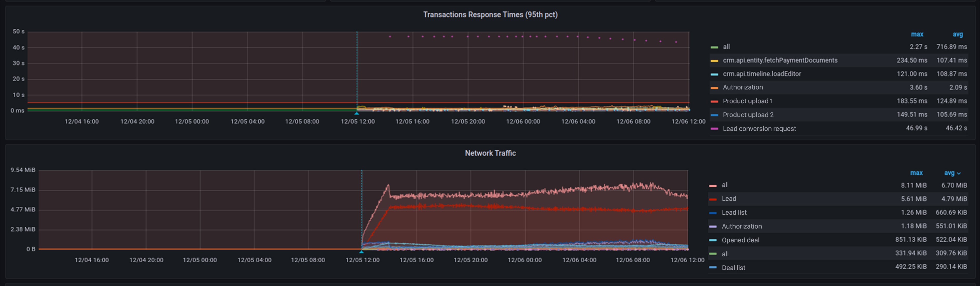This screenshot has width=980, height=286.
Task: Toggle the Product upload 1 series
Action: [748, 101]
